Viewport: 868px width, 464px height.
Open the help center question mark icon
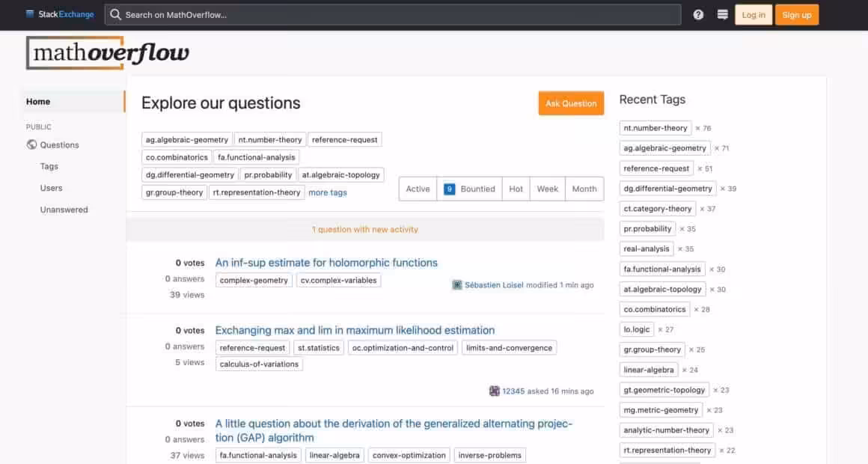click(x=698, y=15)
